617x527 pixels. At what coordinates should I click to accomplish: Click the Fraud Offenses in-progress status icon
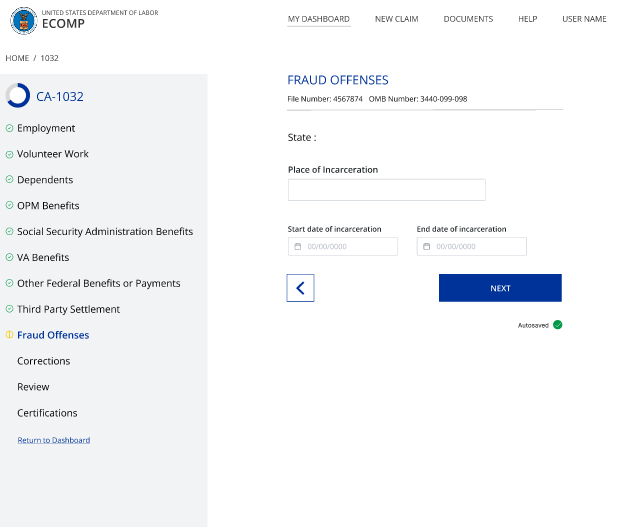(x=9, y=335)
